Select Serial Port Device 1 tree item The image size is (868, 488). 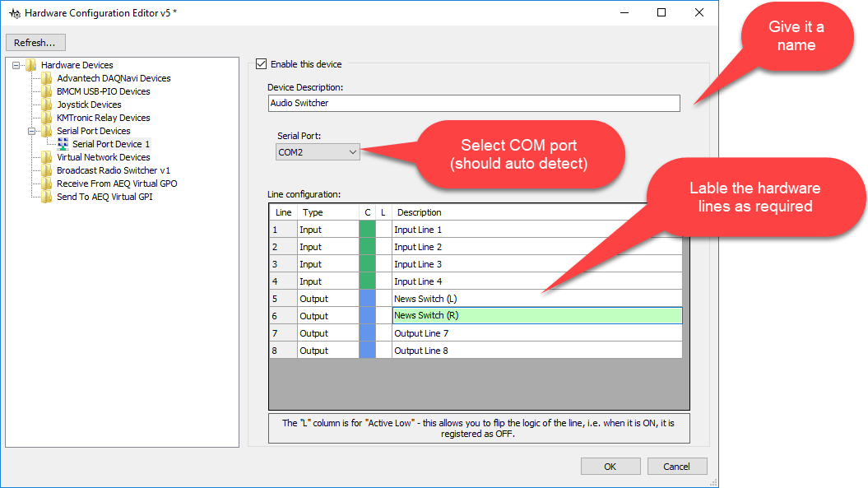coord(111,144)
